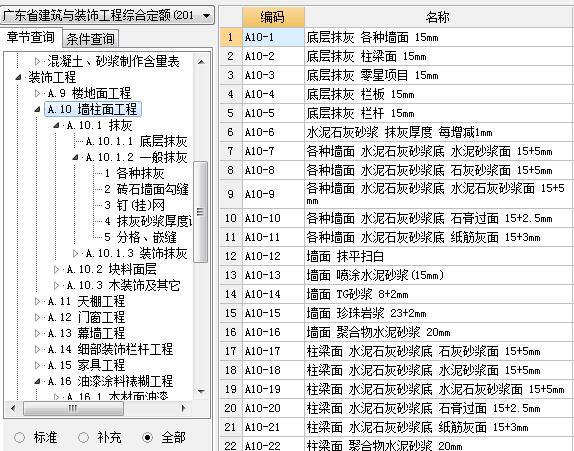Expand the A.10.3 木装饰及其它 node
The height and width of the screenshot is (451, 574).
point(56,285)
